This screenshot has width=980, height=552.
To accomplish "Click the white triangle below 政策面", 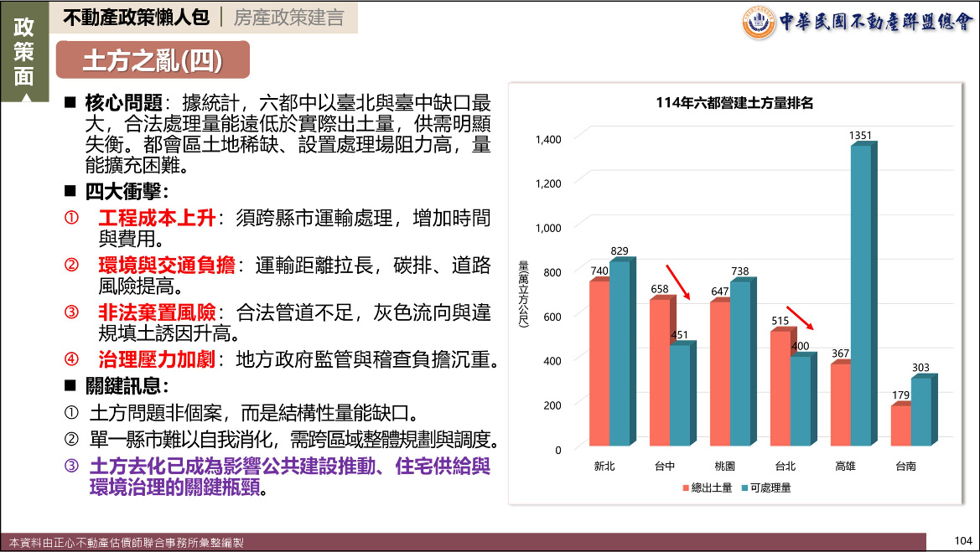I will [24, 97].
